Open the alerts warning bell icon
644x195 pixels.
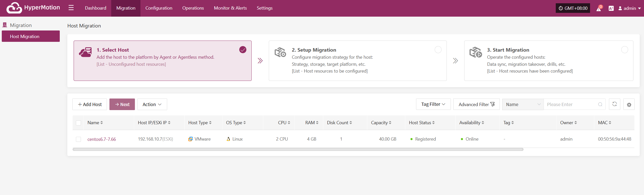[599, 9]
